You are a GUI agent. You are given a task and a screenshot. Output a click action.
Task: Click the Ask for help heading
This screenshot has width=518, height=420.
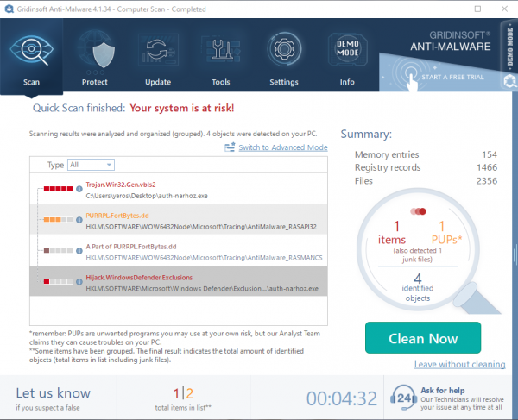click(x=443, y=391)
